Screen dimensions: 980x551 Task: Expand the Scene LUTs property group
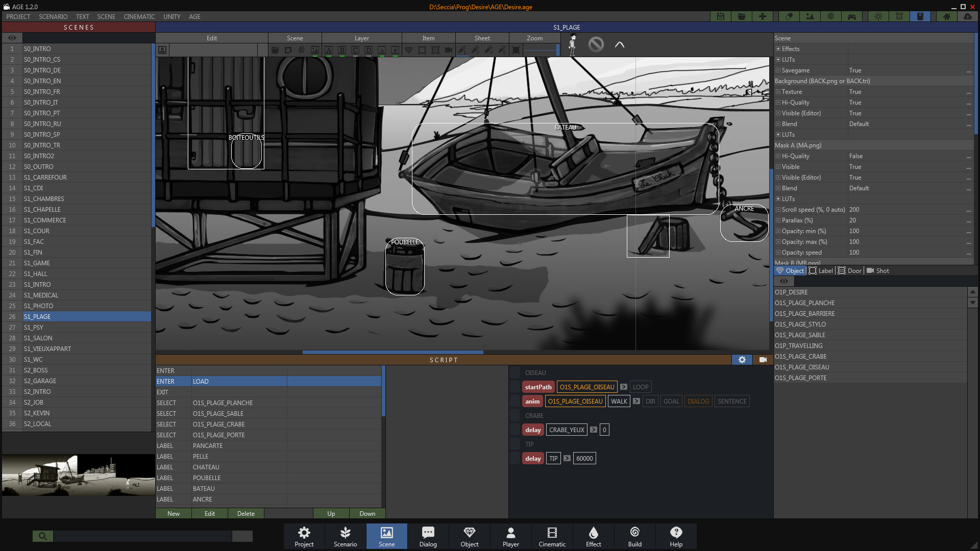coord(778,60)
